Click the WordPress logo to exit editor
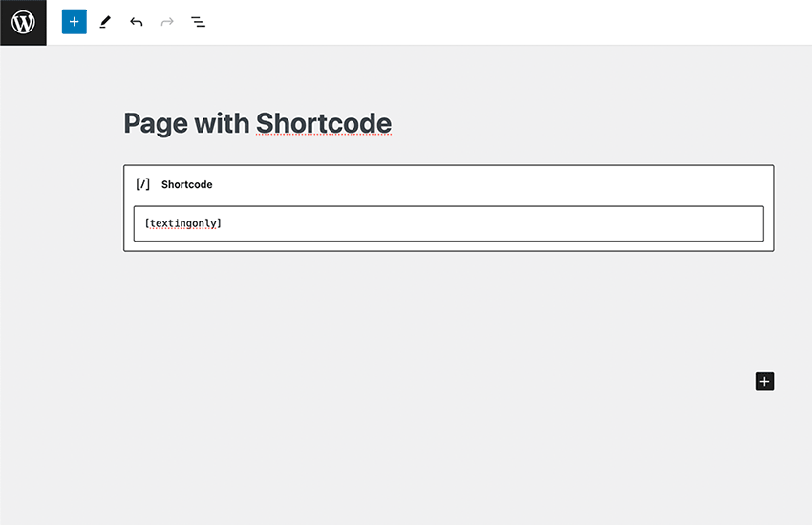The width and height of the screenshot is (812, 525). (x=23, y=22)
